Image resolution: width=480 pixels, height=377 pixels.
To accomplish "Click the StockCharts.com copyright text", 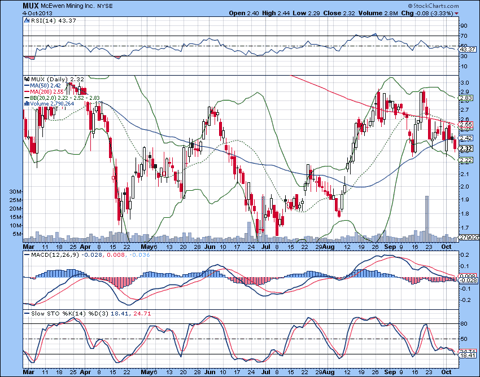I will [433, 6].
